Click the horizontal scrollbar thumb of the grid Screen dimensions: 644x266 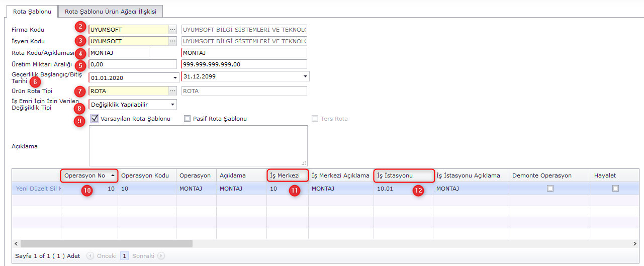point(107,243)
